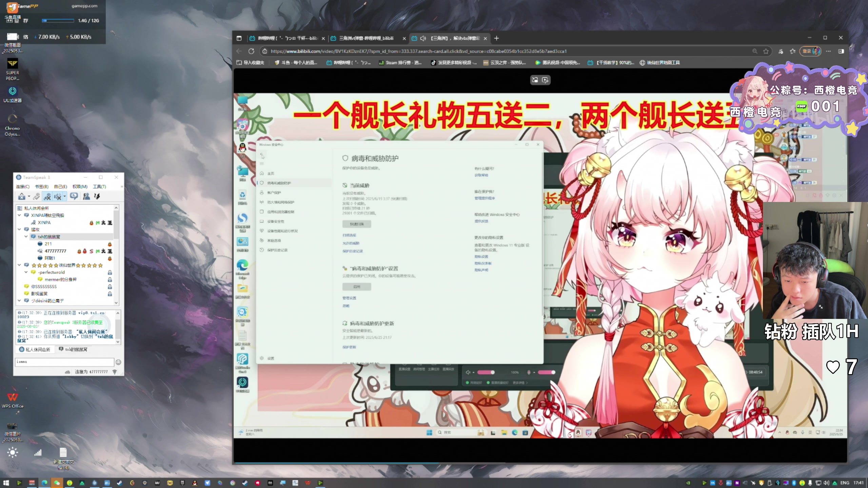Open 腾讯视频 bookmark

[557, 63]
